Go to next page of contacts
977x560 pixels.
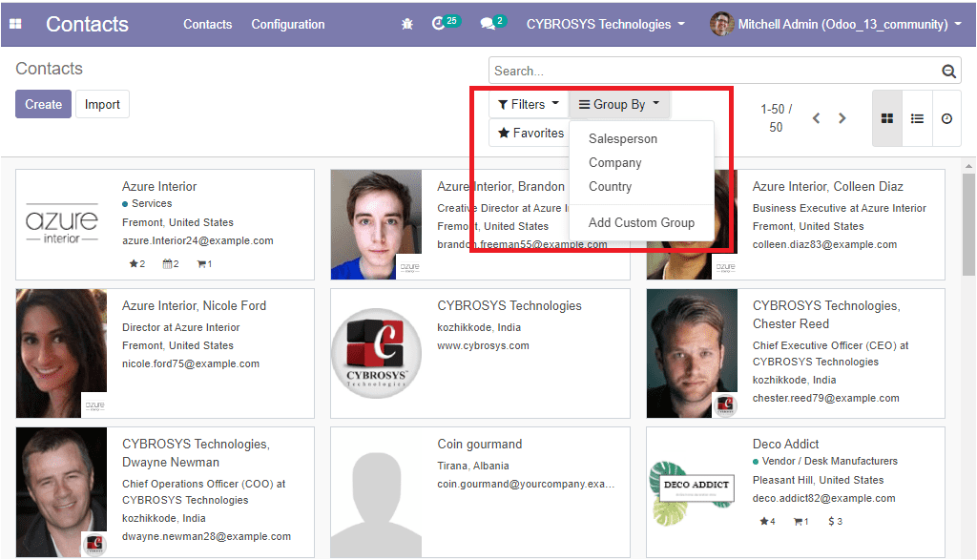[842, 118]
